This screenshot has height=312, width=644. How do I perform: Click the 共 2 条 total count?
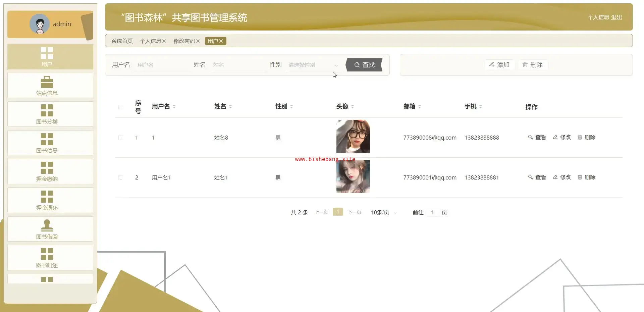[299, 212]
